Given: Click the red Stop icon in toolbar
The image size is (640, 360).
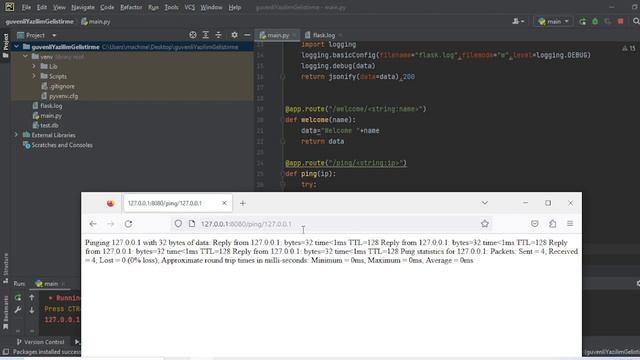Looking at the screenshot, I should 620,21.
